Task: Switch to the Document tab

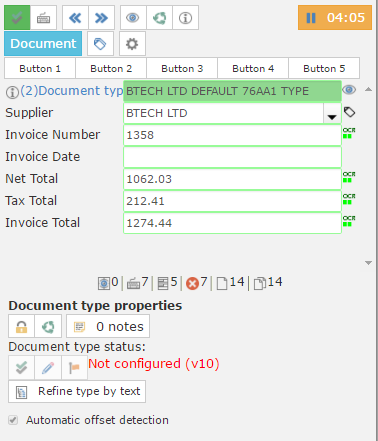Action: click(43, 44)
